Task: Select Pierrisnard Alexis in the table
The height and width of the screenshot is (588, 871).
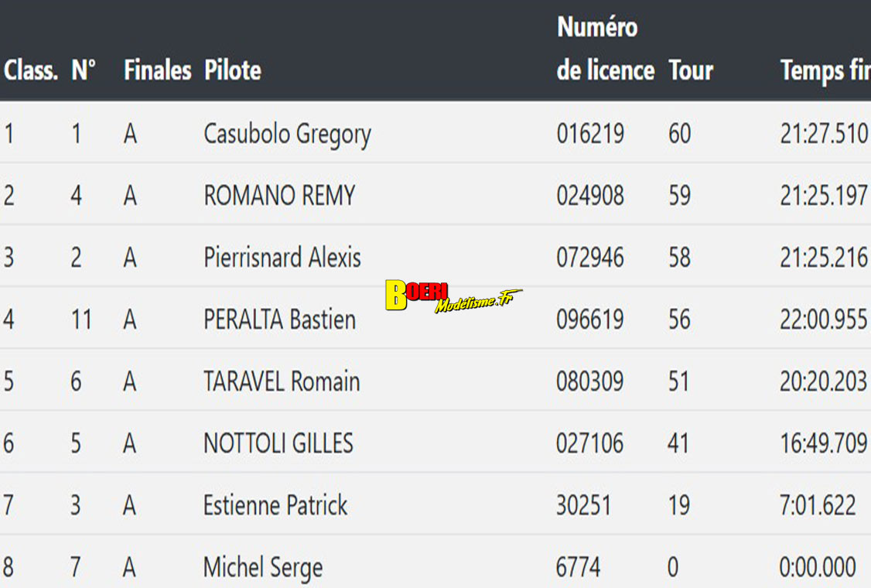Action: [282, 258]
